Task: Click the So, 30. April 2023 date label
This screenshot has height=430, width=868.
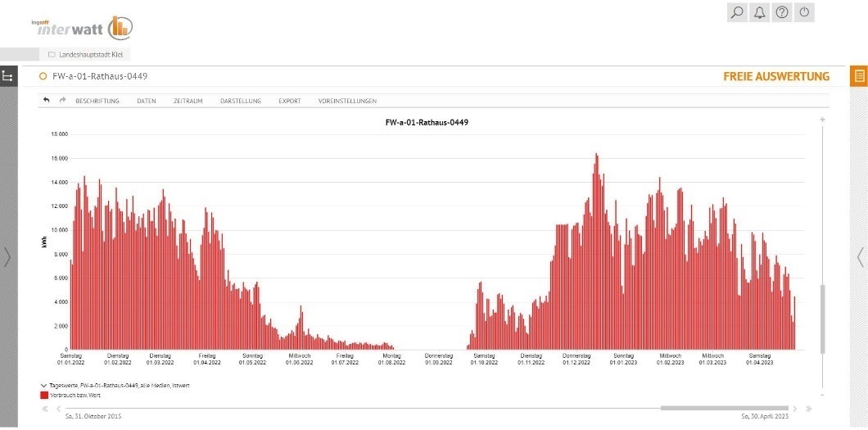Action: pyautogui.click(x=766, y=416)
